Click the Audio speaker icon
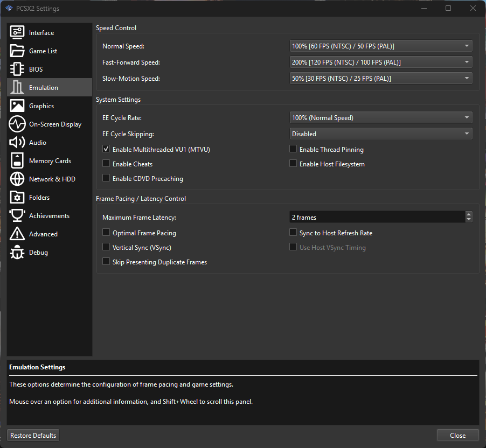The image size is (486, 448). (x=17, y=142)
